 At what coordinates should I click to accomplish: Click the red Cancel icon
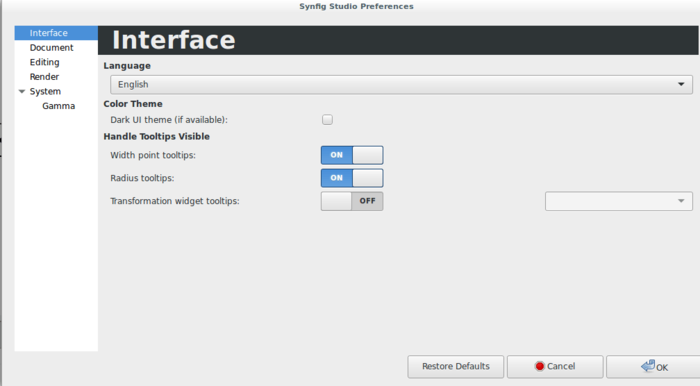[x=539, y=366]
